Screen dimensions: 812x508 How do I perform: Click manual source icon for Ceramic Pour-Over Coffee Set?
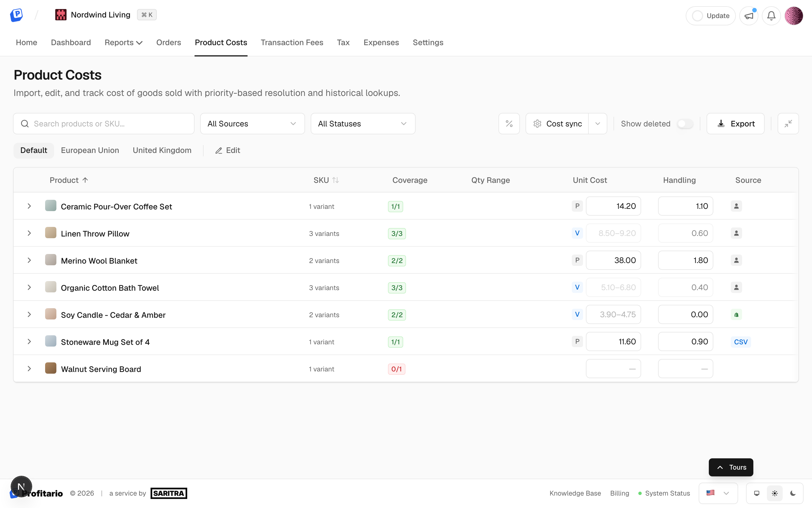736,206
